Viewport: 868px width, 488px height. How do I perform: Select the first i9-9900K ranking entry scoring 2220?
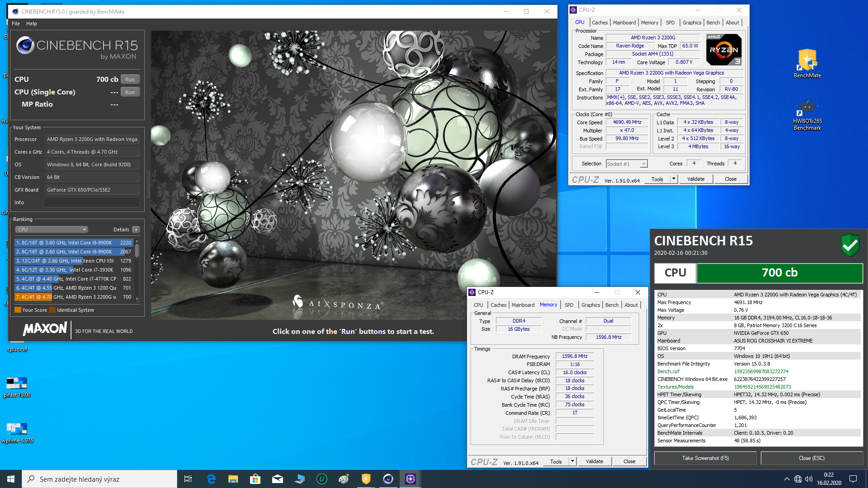pos(74,243)
